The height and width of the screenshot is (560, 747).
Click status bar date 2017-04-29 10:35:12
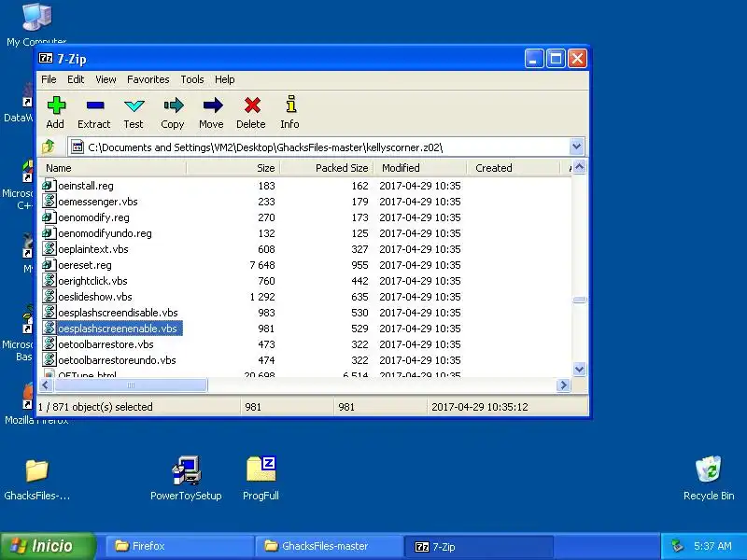[x=480, y=407]
